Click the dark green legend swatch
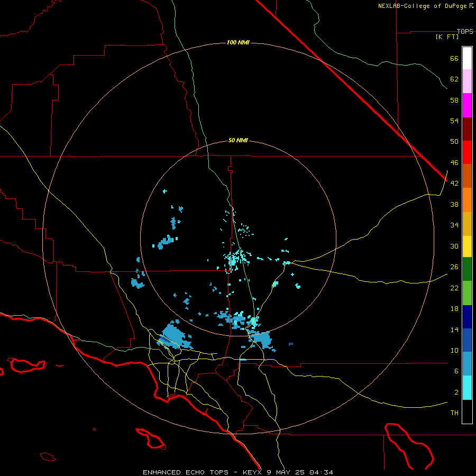 pyautogui.click(x=467, y=269)
